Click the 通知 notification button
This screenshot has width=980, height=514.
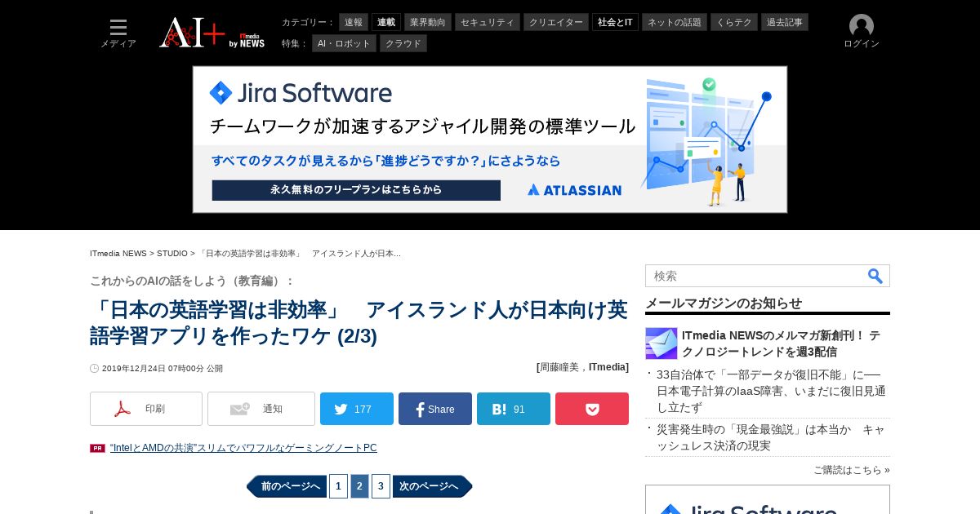[x=261, y=409]
